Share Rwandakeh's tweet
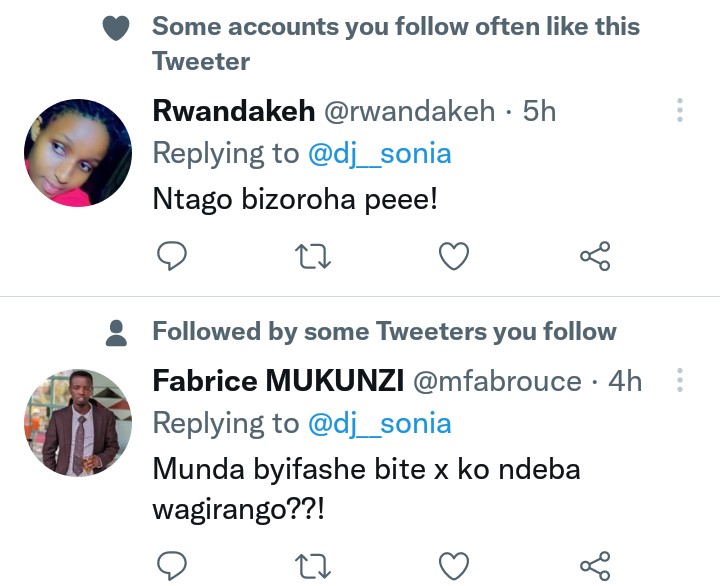Image resolution: width=720 pixels, height=586 pixels. [595, 258]
